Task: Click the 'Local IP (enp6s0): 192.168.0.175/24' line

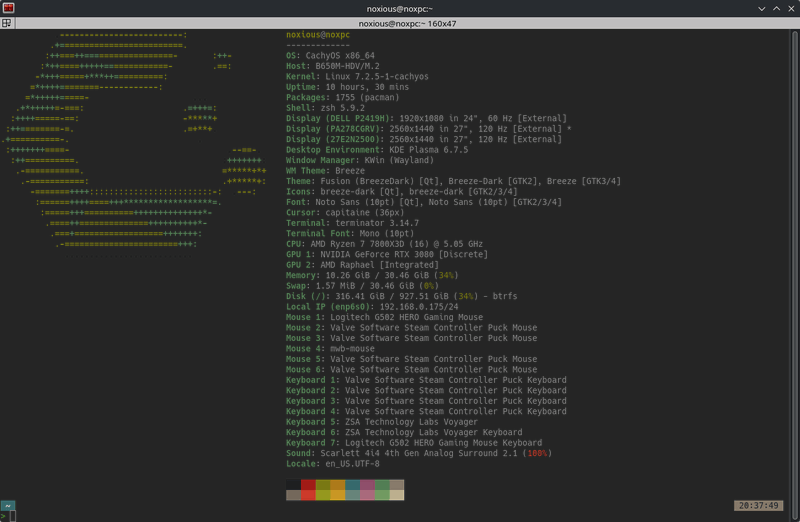Action: point(372,307)
